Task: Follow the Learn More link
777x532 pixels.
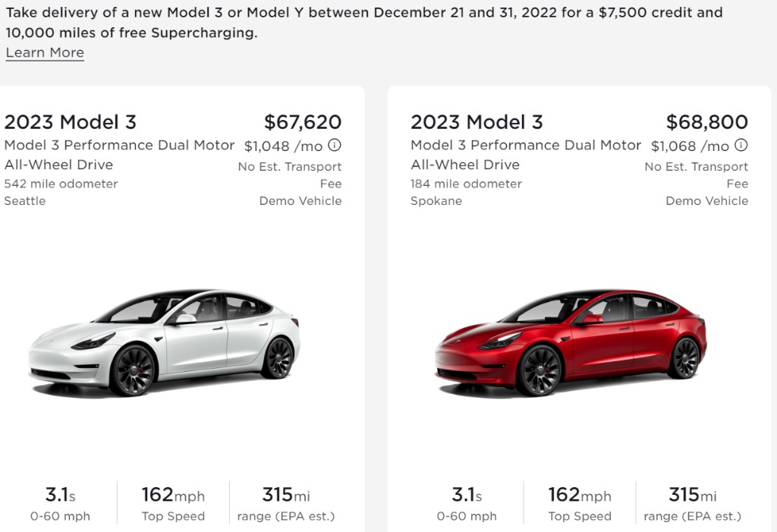Action: tap(45, 52)
